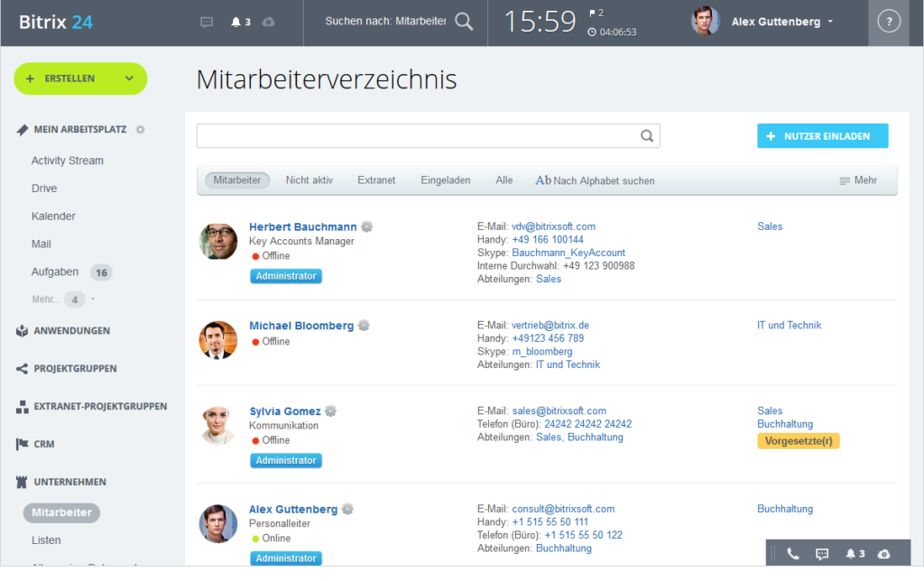This screenshot has width=924, height=581.
Task: Click the 15:59 clock in header
Action: click(540, 23)
